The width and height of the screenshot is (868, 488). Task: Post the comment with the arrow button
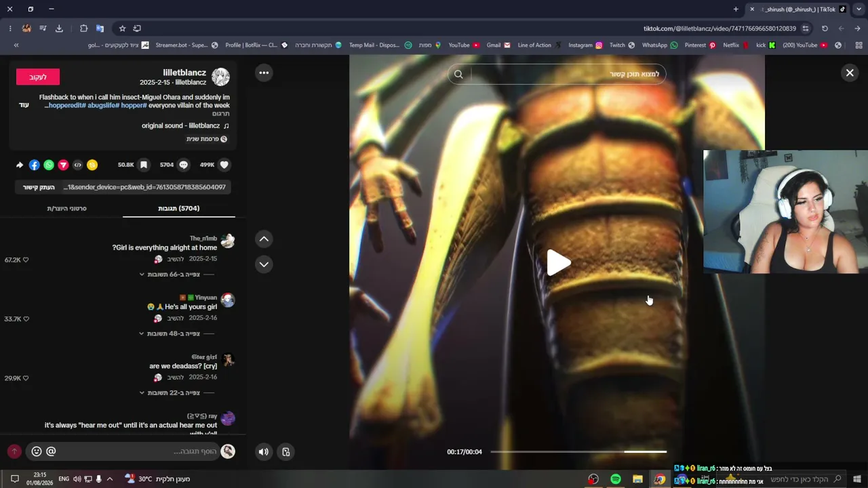pos(14,451)
